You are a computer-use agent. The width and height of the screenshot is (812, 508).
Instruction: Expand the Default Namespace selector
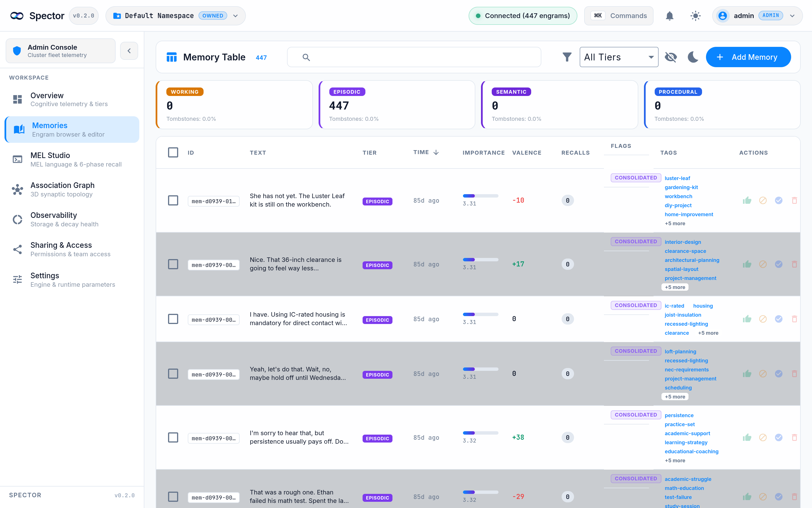pos(175,16)
